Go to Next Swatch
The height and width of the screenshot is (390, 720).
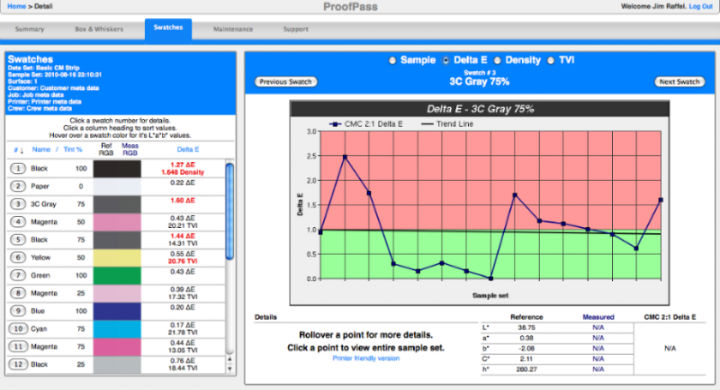coord(679,82)
